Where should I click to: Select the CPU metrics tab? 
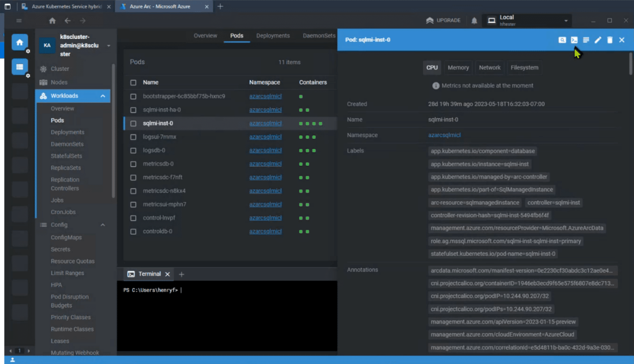tap(432, 68)
